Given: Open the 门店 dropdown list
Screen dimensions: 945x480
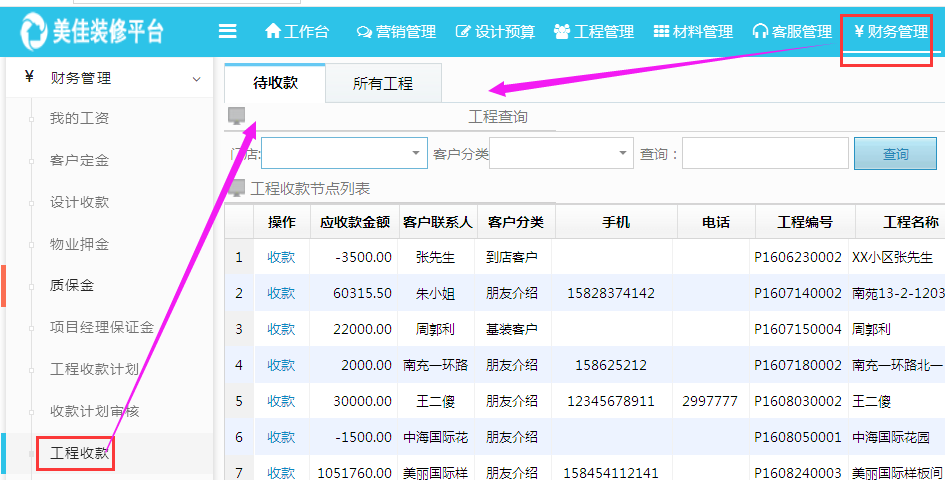Looking at the screenshot, I should [x=415, y=154].
